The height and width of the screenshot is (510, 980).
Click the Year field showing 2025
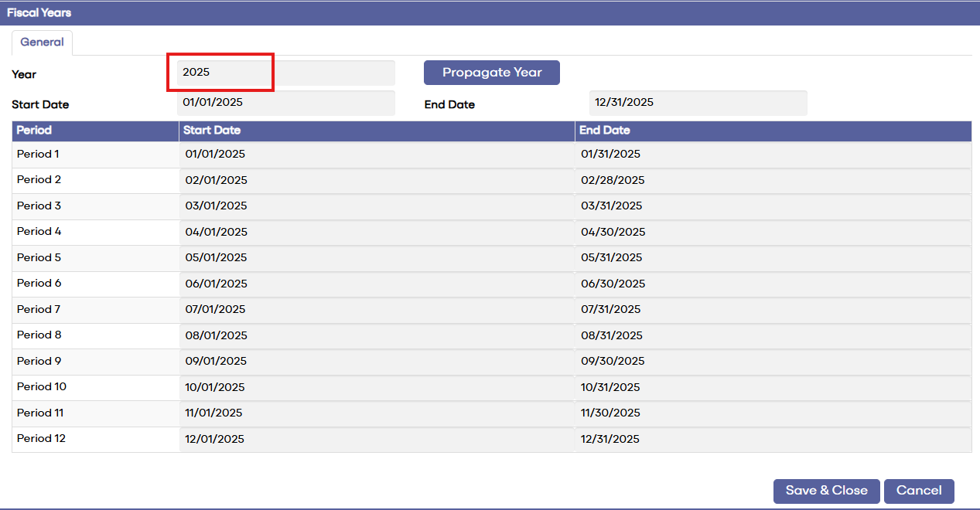286,73
